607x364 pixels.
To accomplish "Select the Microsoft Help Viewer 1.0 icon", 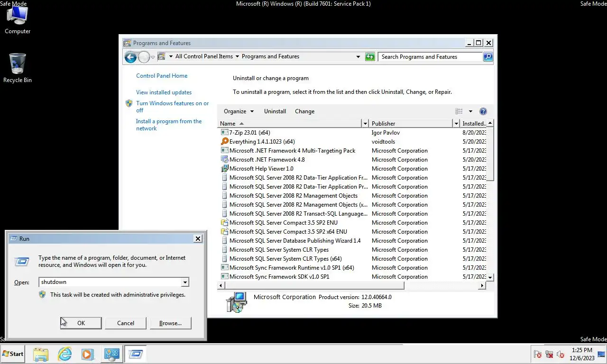I will [225, 169].
